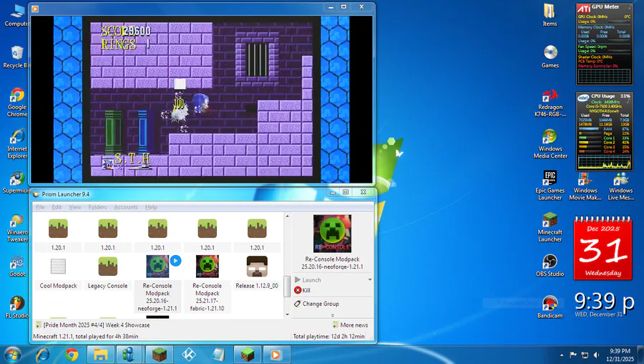
Task: Click the large Re-Console Modpack icon in the side panel
Action: tap(332, 233)
